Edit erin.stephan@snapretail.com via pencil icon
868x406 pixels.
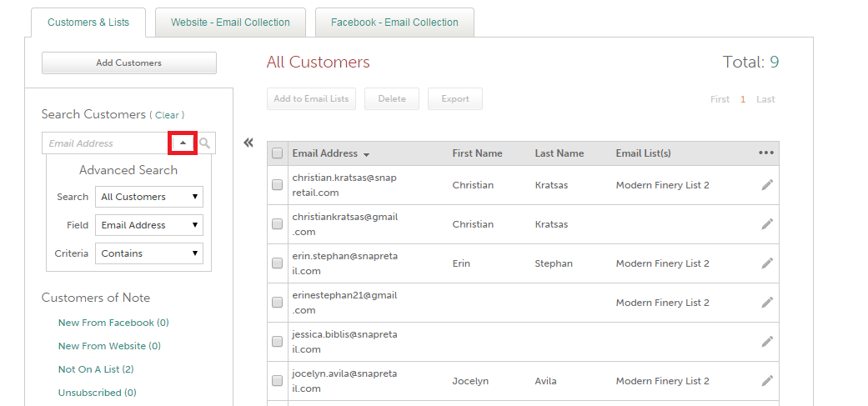click(767, 263)
